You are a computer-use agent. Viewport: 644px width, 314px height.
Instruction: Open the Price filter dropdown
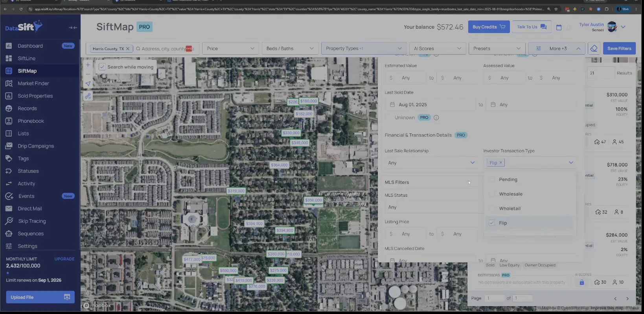click(x=230, y=48)
